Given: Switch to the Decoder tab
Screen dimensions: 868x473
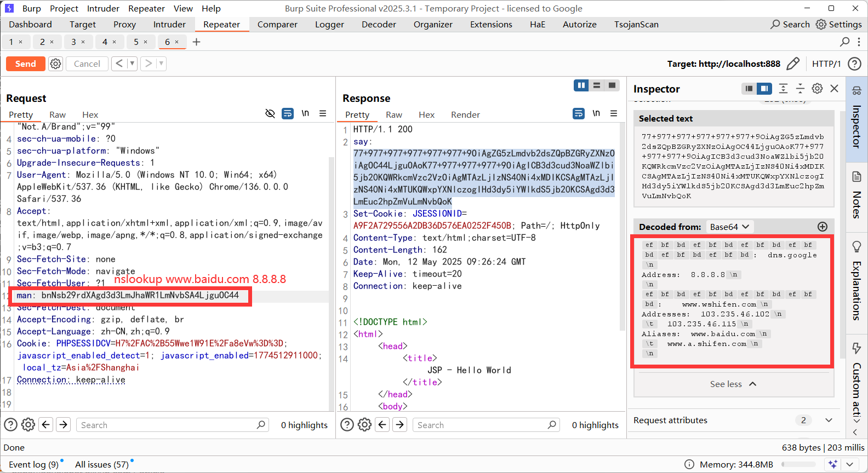Looking at the screenshot, I should [379, 25].
